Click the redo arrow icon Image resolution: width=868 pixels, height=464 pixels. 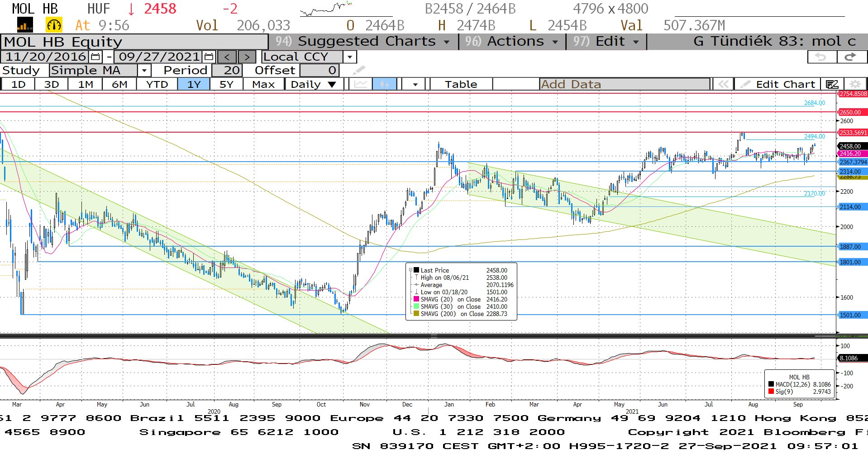(x=851, y=57)
